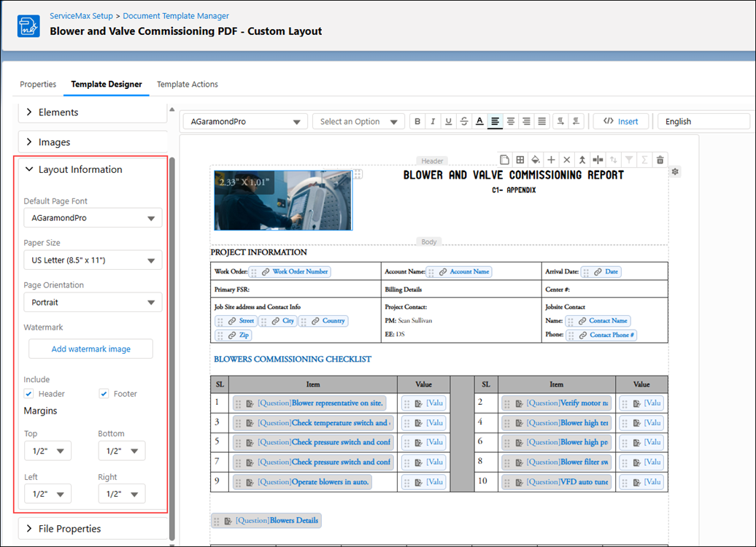
Task: Open Bottom margin dropdown
Action: point(121,451)
